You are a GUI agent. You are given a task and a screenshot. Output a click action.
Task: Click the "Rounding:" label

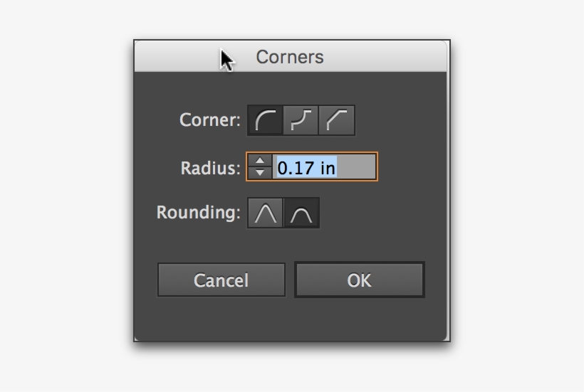tap(199, 213)
